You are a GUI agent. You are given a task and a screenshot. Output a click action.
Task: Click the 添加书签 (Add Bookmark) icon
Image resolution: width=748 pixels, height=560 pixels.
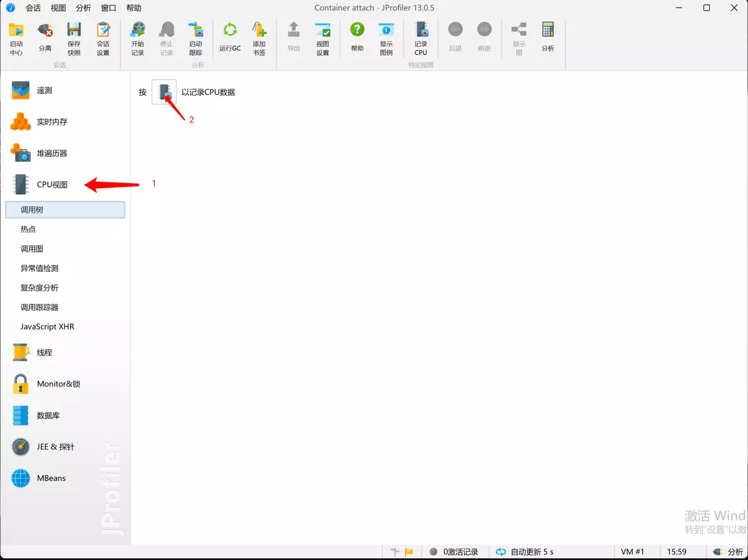pyautogui.click(x=259, y=38)
